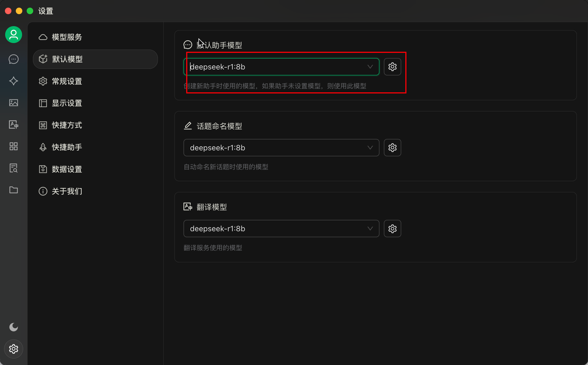The image size is (588, 365).
Task: Open settings gear for default assistant model
Action: coord(392,67)
